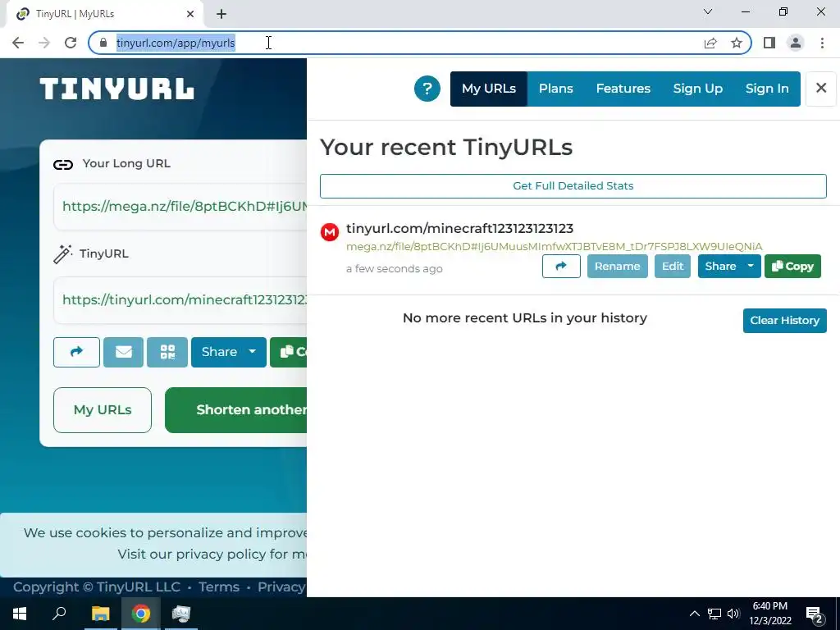This screenshot has width=840, height=630.
Task: Click the browser Back arrow
Action: coord(18,43)
